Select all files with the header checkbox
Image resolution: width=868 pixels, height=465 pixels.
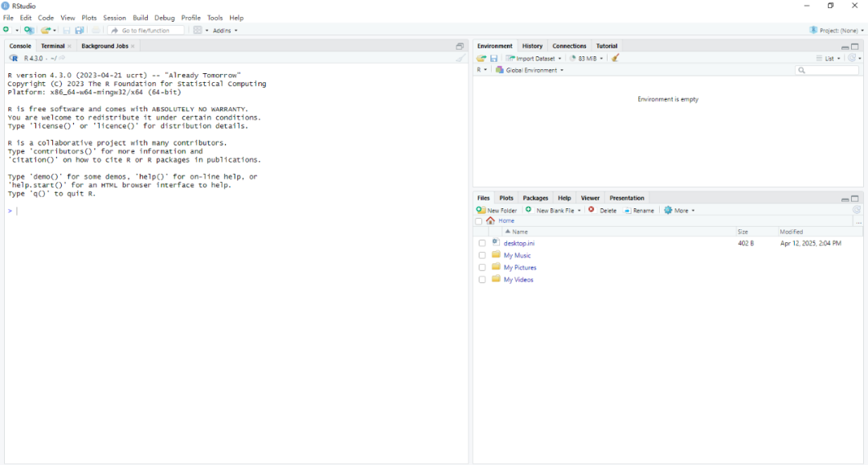coord(479,221)
